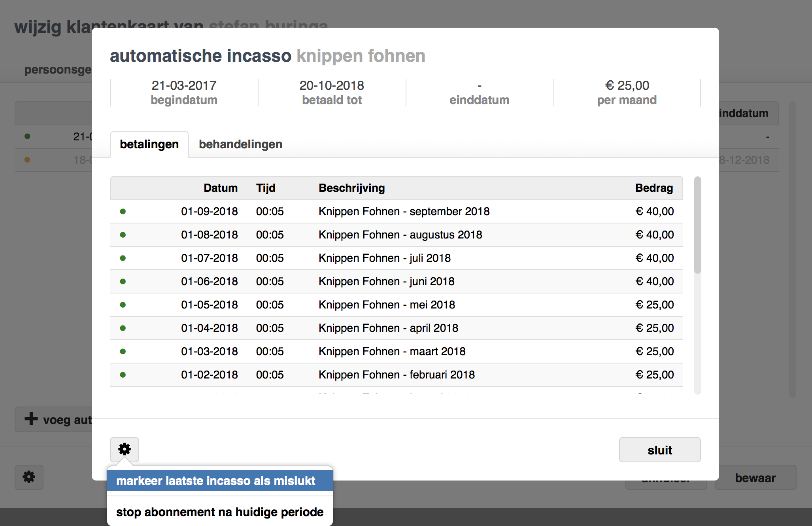Open the gear settings menu in incasso dialog
Viewport: 812px width, 526px height.
(125, 449)
